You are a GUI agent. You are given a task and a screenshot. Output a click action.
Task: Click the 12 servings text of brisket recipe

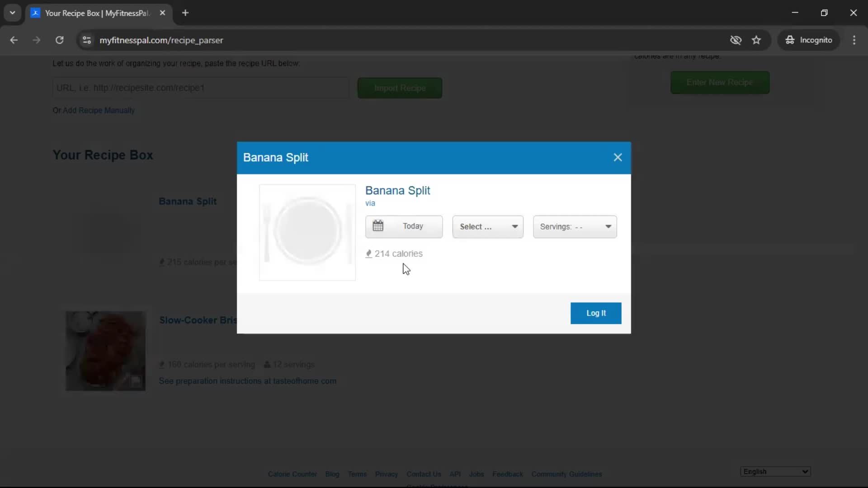pos(293,365)
